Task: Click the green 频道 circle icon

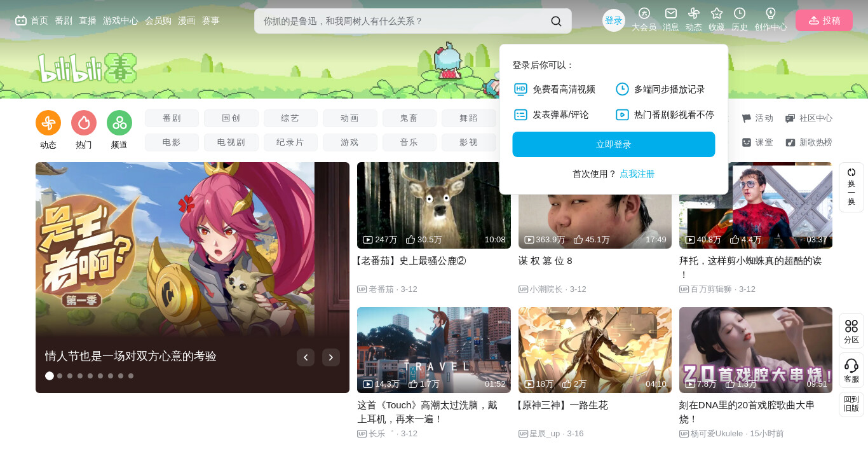Action: click(x=119, y=123)
